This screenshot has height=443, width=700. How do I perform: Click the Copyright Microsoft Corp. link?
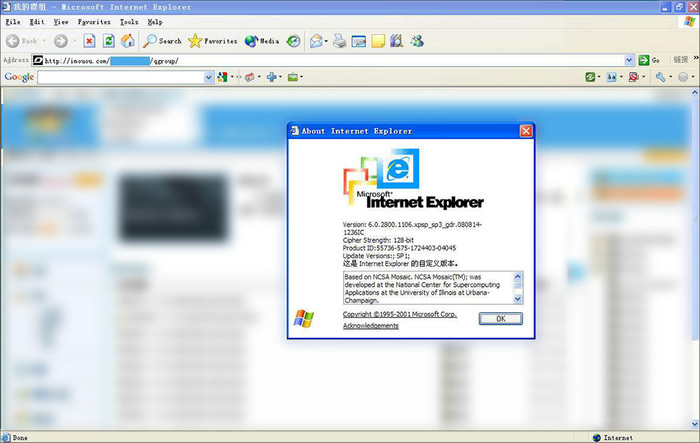click(399, 314)
